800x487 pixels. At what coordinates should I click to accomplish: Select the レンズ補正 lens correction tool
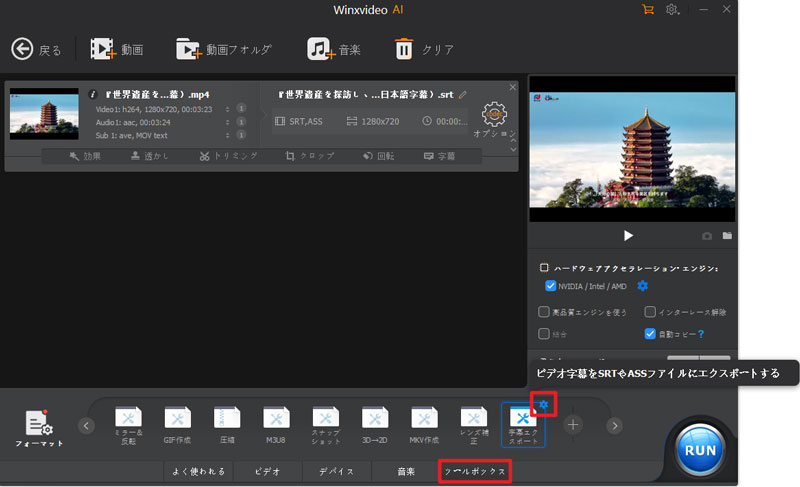[x=474, y=425]
